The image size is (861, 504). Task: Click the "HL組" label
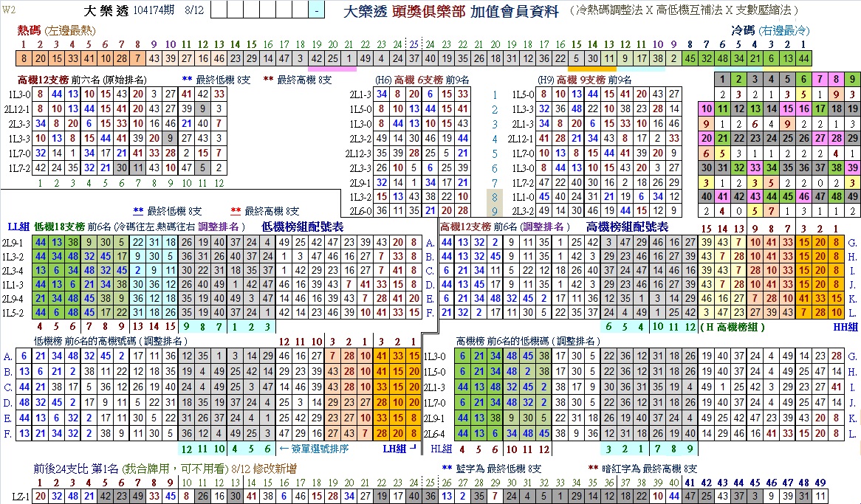(441, 449)
